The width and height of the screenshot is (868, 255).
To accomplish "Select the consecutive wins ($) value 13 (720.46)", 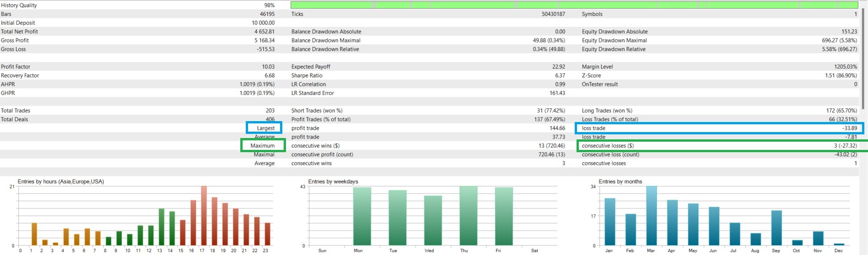I will tap(551, 146).
